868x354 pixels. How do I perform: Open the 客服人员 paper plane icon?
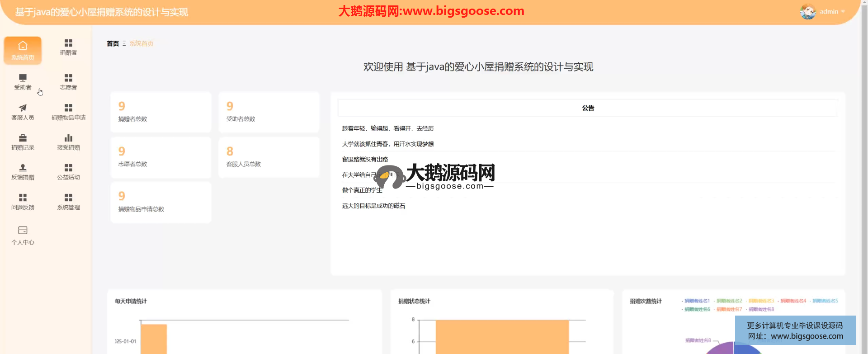pyautogui.click(x=23, y=108)
